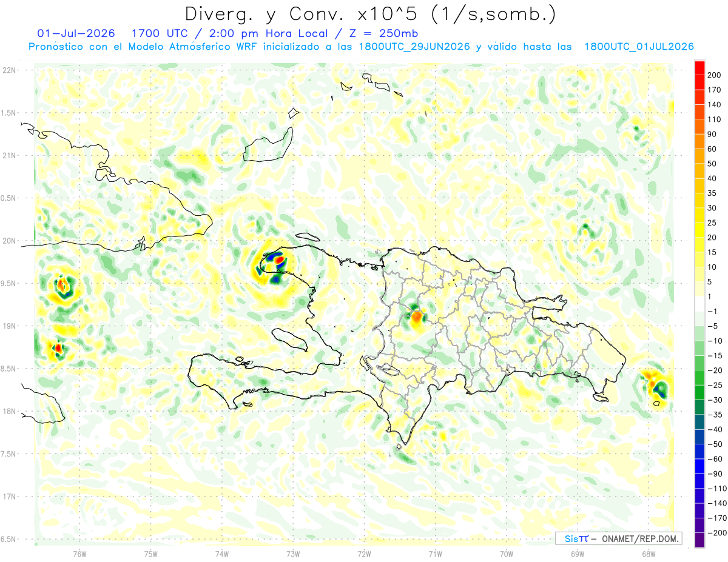Click the latitude label '6.5N'
The height and width of the screenshot is (562, 728).
tap(8, 539)
